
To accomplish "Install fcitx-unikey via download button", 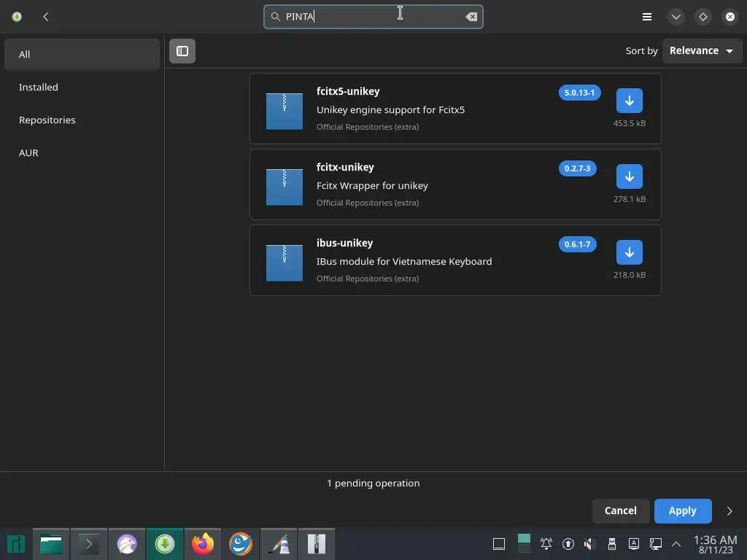I will (x=629, y=176).
